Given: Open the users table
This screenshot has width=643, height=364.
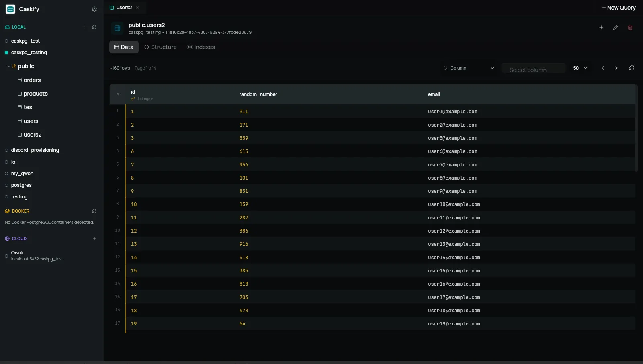Looking at the screenshot, I should coord(31,121).
